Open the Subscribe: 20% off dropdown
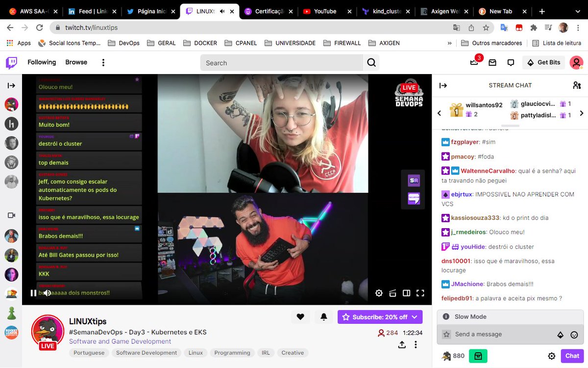This screenshot has height=368, width=588. 380,317
